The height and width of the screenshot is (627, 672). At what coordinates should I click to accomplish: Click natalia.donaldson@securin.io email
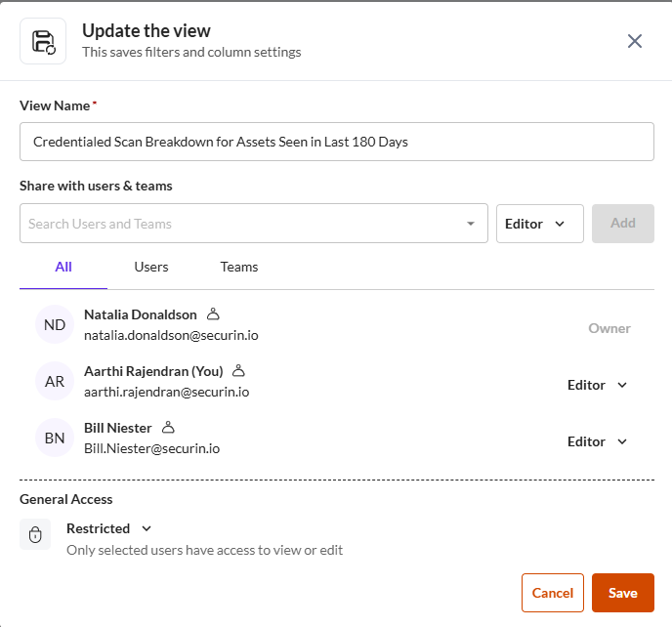[x=171, y=335]
